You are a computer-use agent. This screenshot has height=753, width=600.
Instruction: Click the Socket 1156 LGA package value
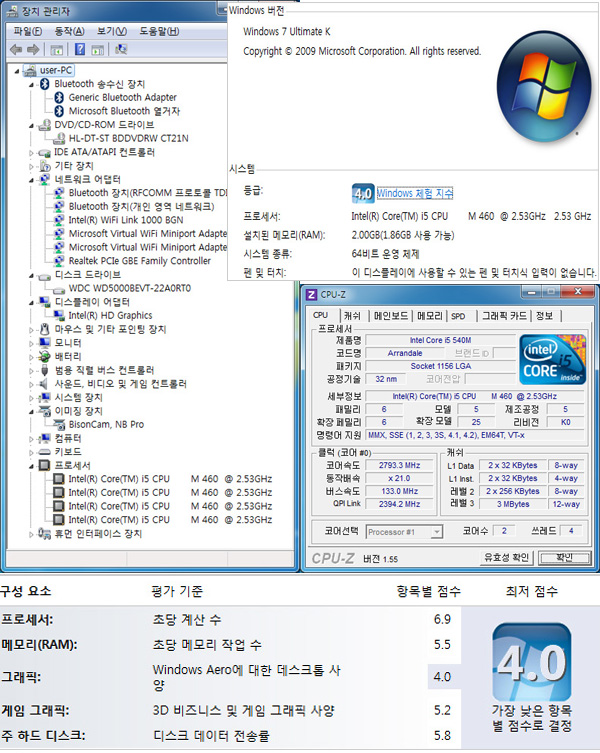pos(441,366)
